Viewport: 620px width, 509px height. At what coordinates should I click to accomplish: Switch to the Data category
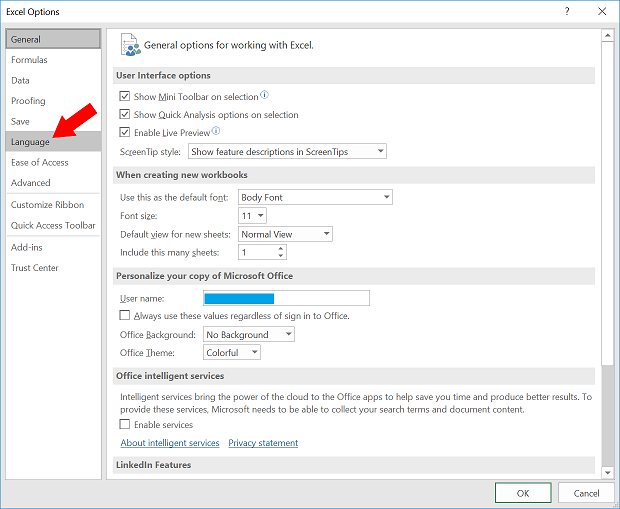53,80
